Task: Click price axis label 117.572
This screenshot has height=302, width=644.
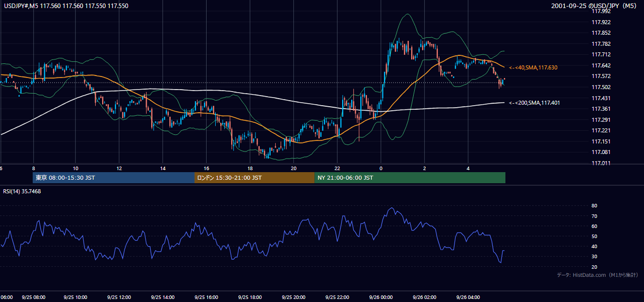Action: coord(601,76)
